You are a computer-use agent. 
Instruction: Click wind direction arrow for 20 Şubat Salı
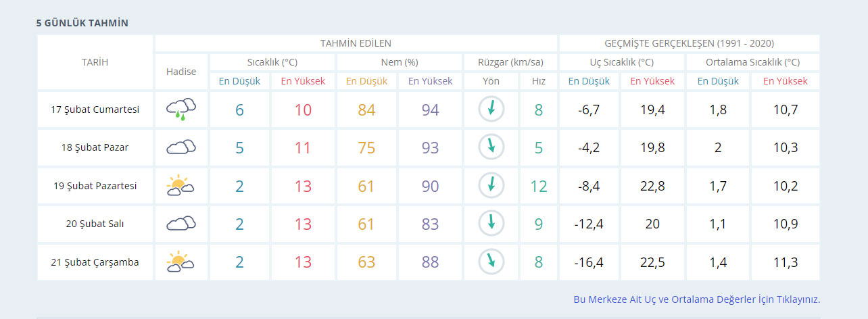pyautogui.click(x=491, y=224)
